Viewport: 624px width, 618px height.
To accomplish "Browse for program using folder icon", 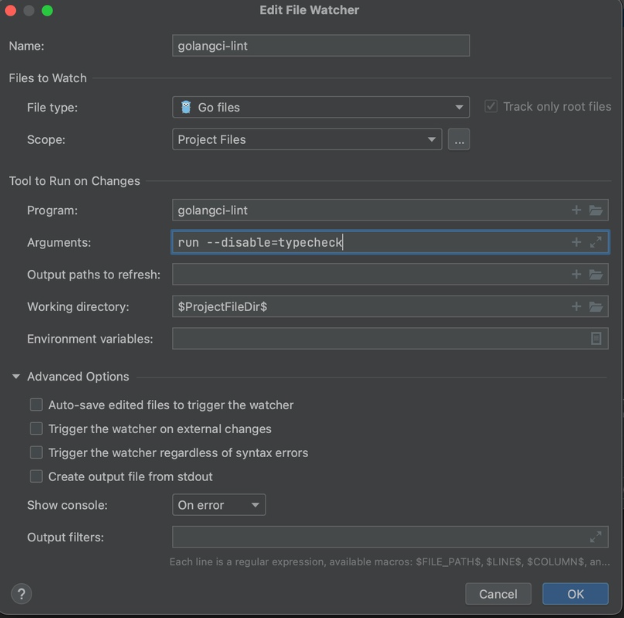I will (x=596, y=210).
